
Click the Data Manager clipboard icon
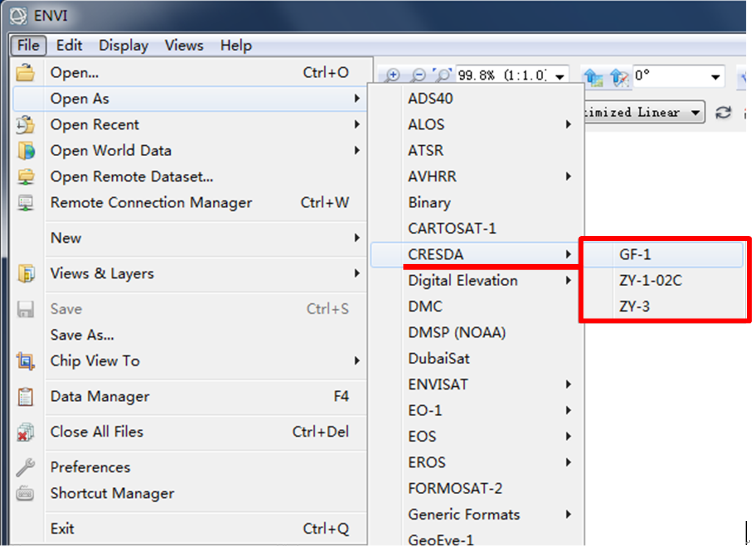click(26, 397)
